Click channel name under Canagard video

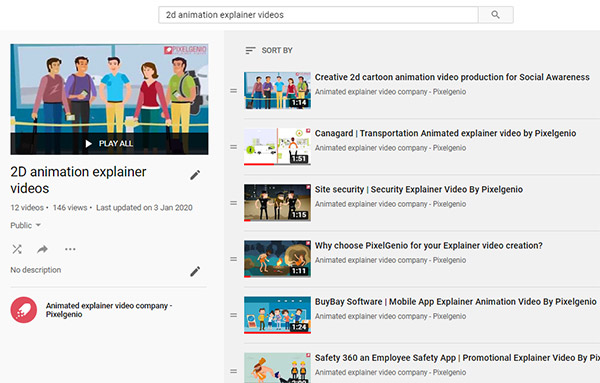pyautogui.click(x=390, y=148)
